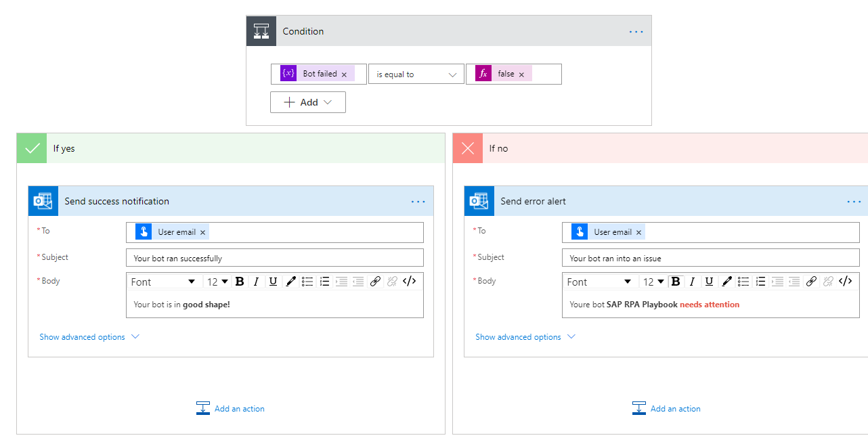Click the User email token in error To field
This screenshot has width=868, height=442.
[x=608, y=232]
